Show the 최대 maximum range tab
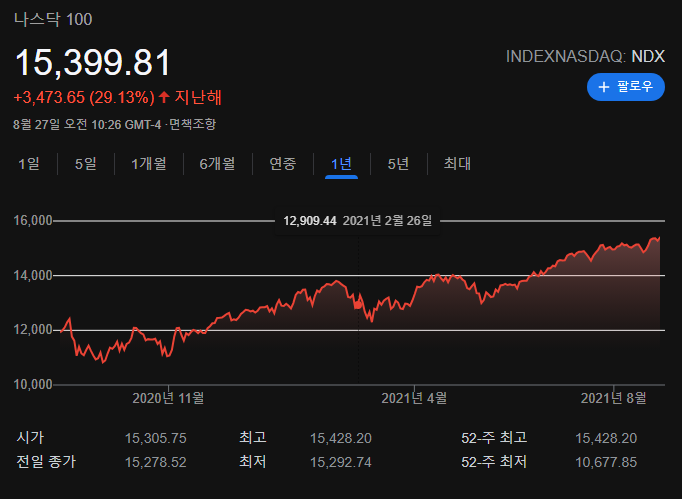This screenshot has height=499, width=682. click(x=457, y=164)
